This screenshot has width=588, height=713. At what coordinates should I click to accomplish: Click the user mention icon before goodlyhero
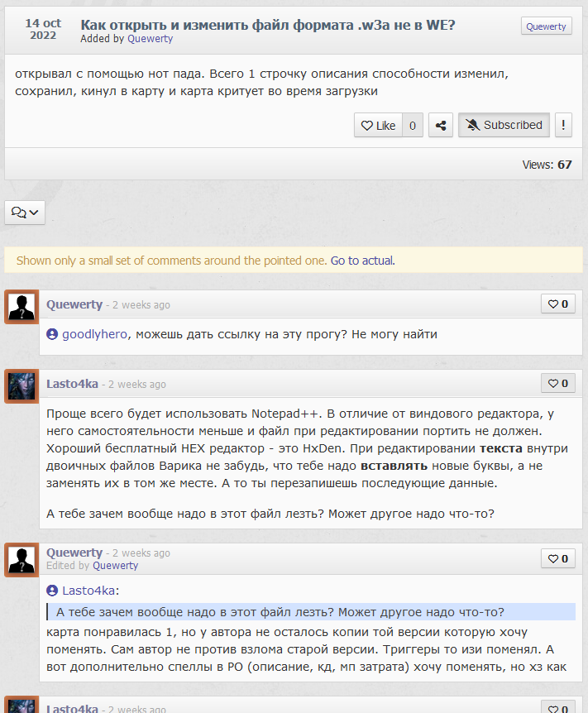[x=52, y=334]
